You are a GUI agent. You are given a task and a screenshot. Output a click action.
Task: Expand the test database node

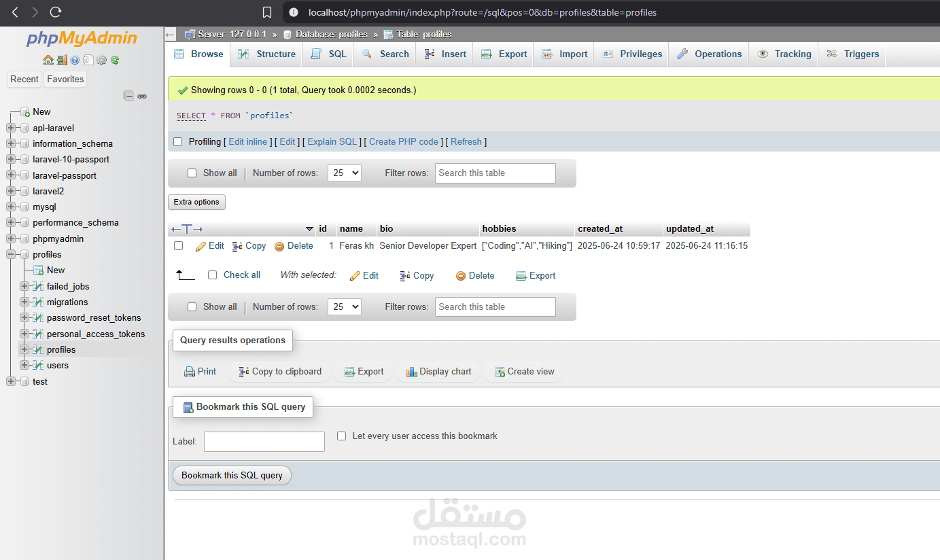pos(10,381)
